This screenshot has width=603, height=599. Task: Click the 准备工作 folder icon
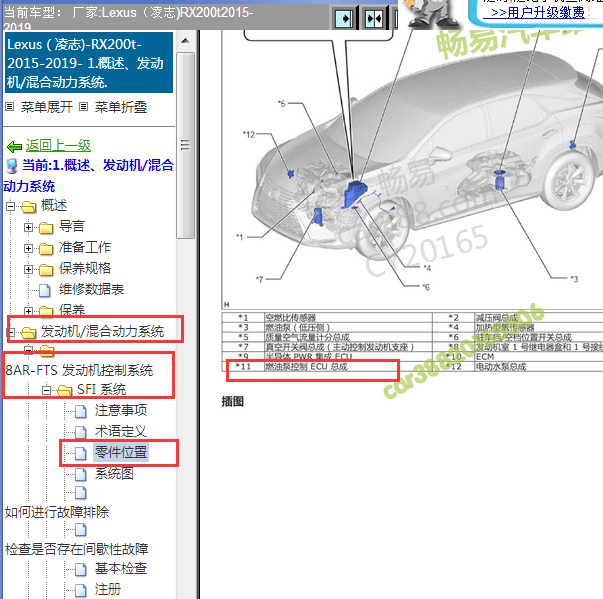46,248
